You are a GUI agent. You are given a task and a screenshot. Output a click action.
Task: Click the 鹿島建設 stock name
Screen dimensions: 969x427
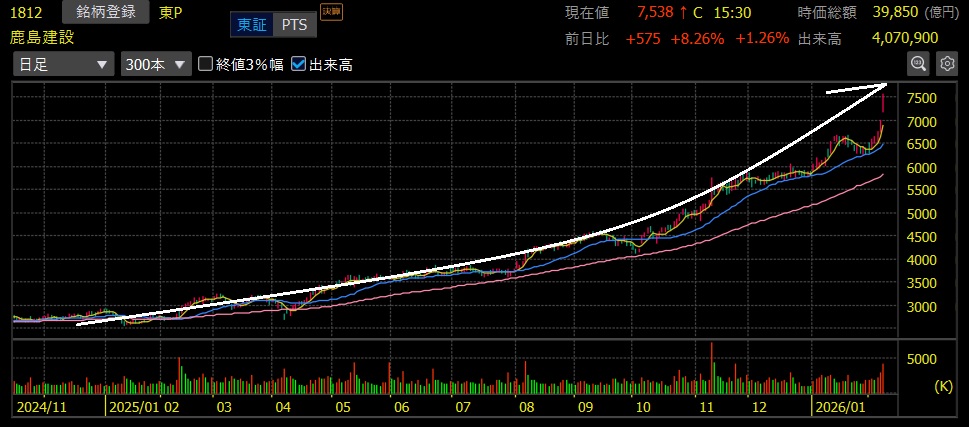pyautogui.click(x=44, y=37)
